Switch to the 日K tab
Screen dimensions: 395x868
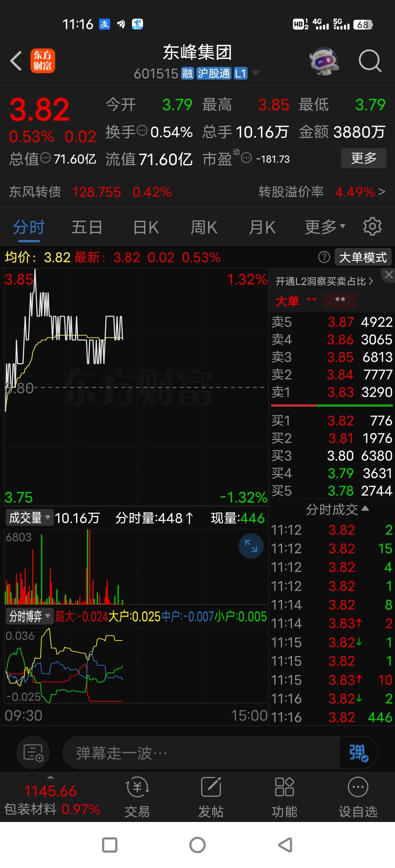(146, 227)
